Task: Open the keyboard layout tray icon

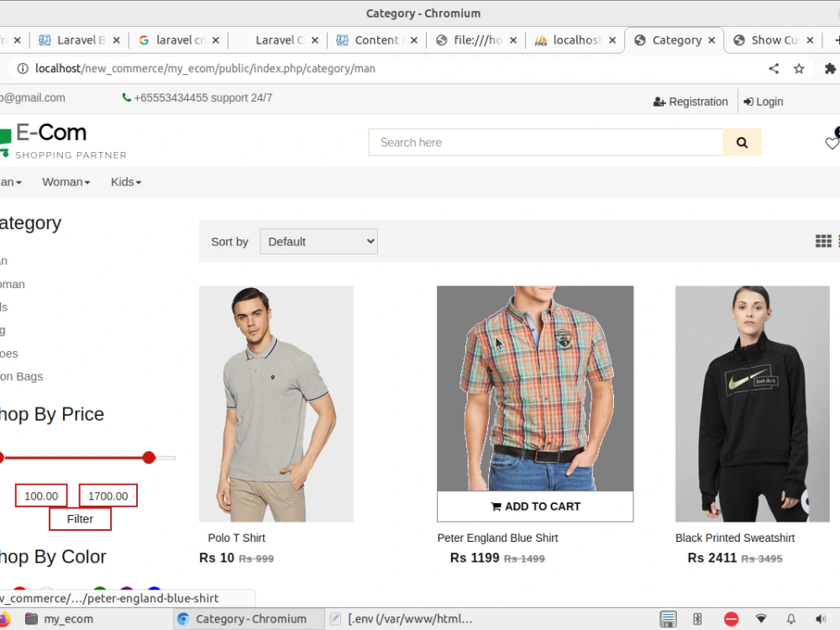Action: point(668,619)
